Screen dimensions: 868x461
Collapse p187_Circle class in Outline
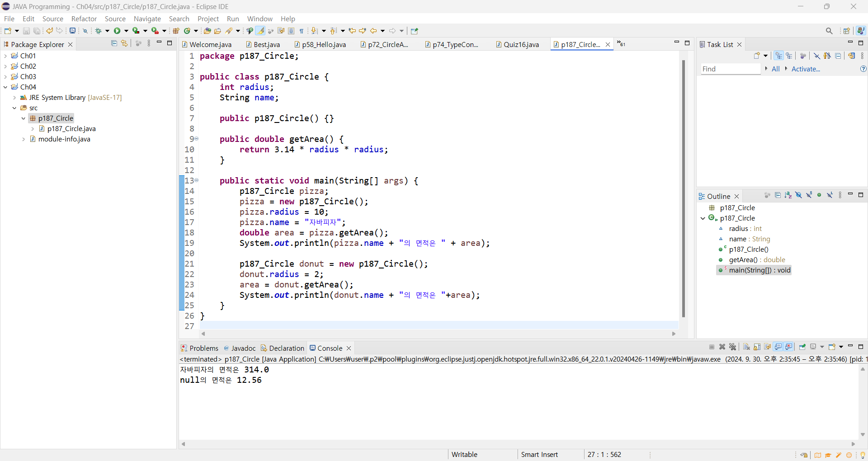703,218
